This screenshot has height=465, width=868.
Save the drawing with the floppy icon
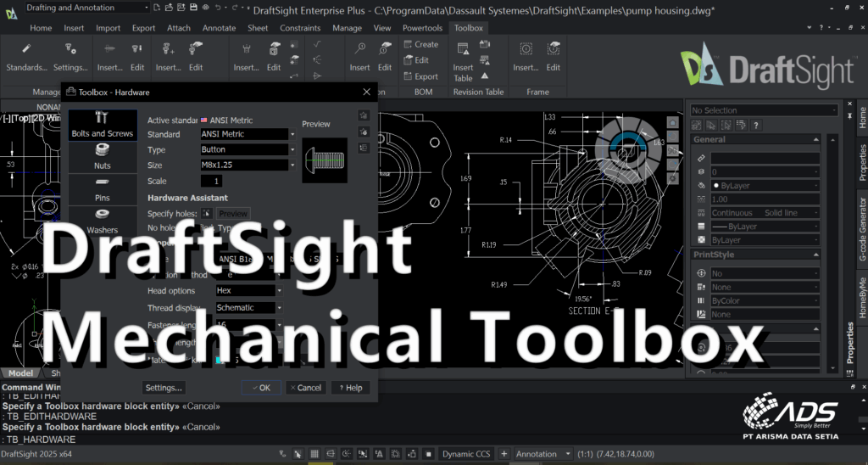[193, 8]
